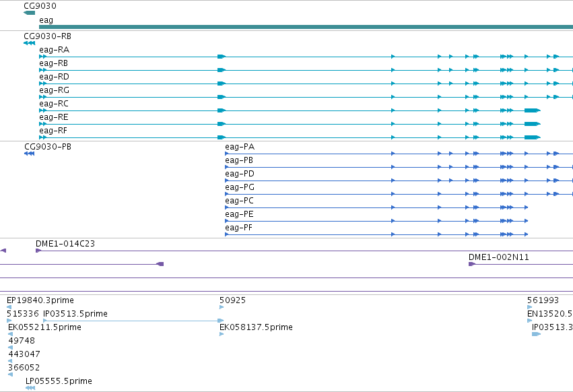573x392 pixels.
Task: Click the eag-PD protein label
Action: (240, 174)
